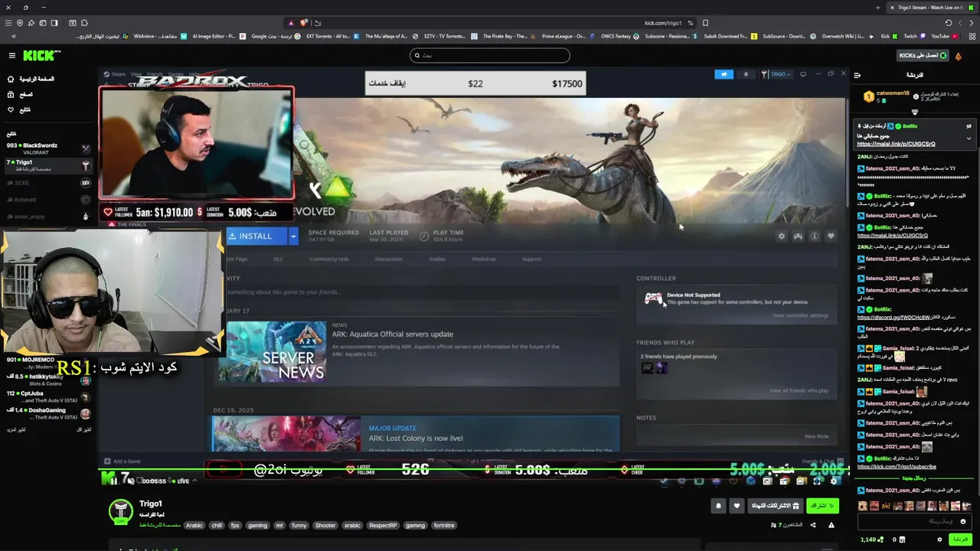The width and height of the screenshot is (980, 551).
Task: Open the Browse item in Kick sidebar
Action: point(20,94)
